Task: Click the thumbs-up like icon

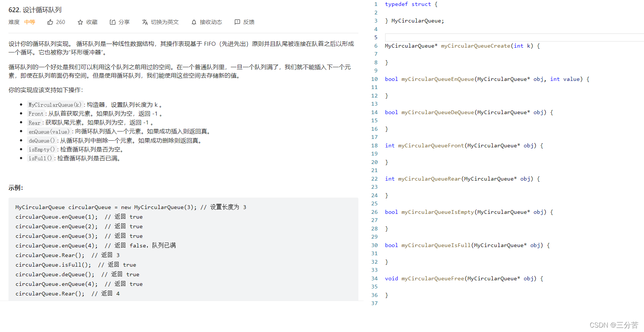Action: [50, 22]
